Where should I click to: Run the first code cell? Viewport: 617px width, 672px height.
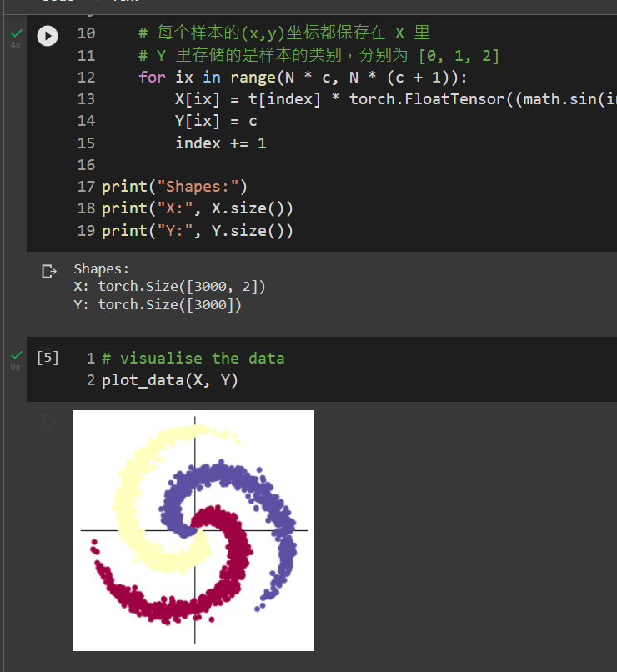point(48,36)
